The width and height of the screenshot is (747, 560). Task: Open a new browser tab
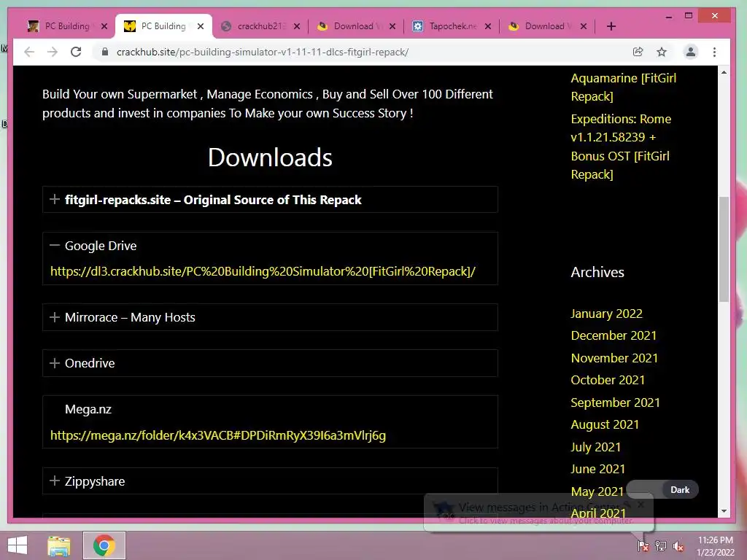[611, 26]
